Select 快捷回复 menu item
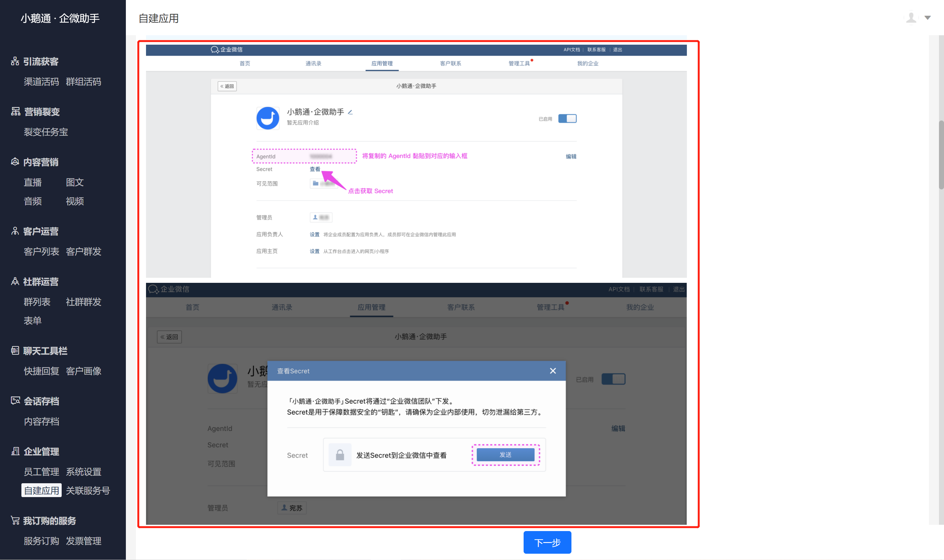This screenshot has width=944, height=560. (x=42, y=371)
